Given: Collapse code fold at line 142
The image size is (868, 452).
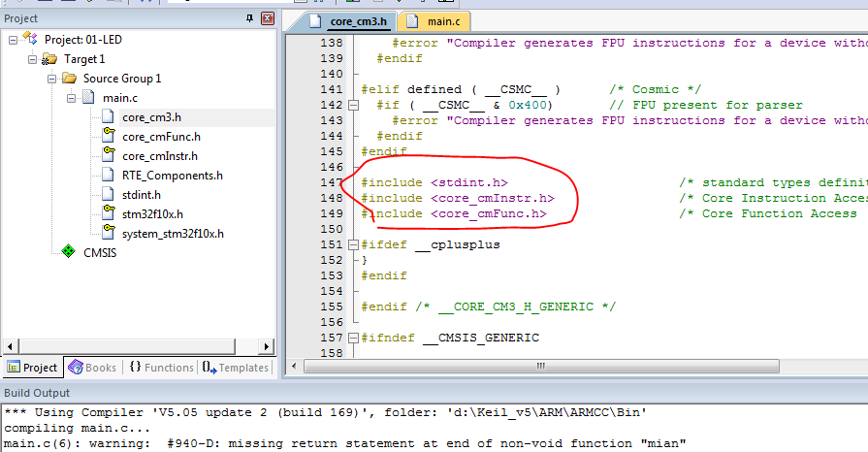Looking at the screenshot, I should coord(354,105).
